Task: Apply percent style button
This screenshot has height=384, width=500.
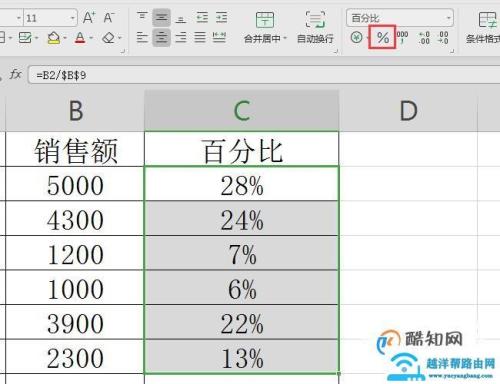Action: point(382,37)
